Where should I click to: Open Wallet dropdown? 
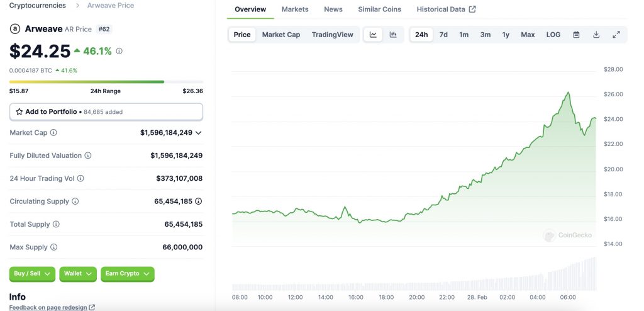click(x=78, y=274)
